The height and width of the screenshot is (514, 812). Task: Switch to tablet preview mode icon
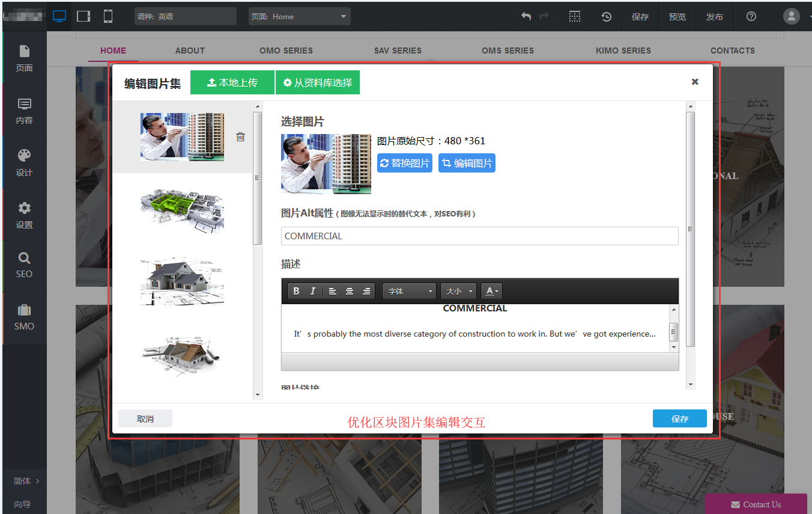83,16
